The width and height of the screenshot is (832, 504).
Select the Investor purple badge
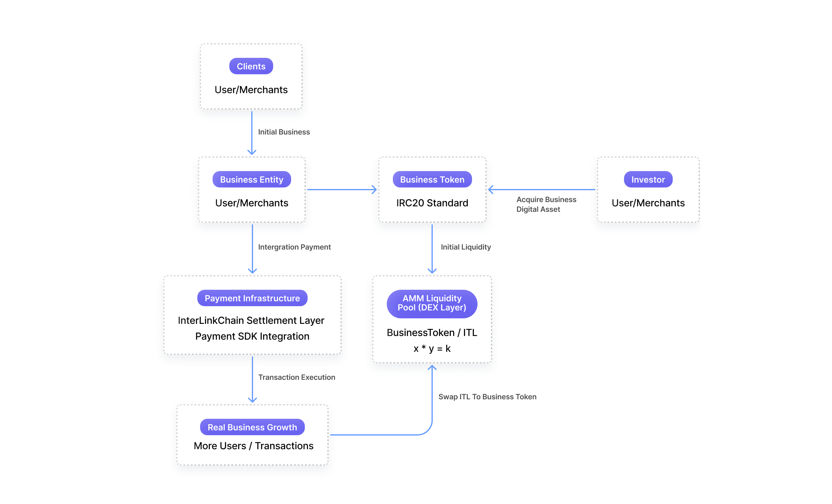tap(648, 180)
